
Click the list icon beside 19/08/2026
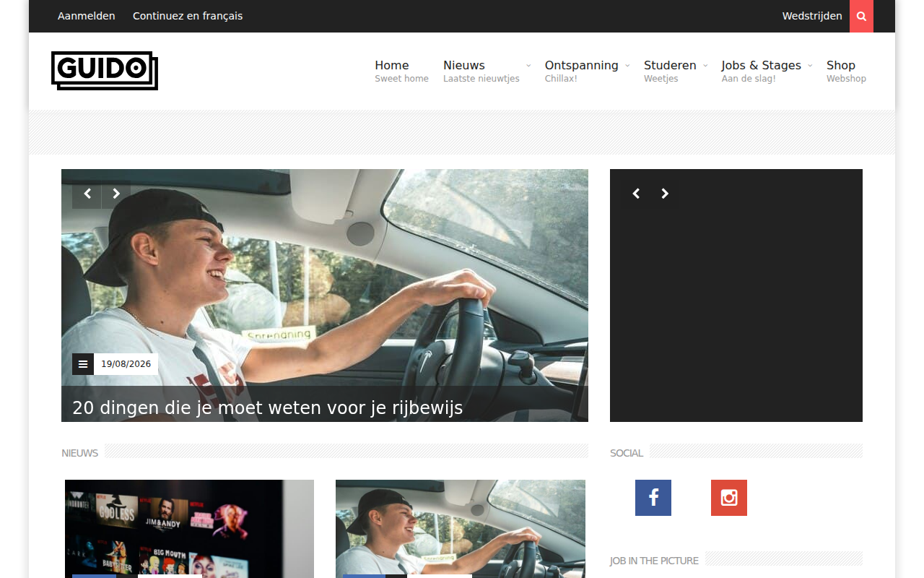click(x=83, y=364)
